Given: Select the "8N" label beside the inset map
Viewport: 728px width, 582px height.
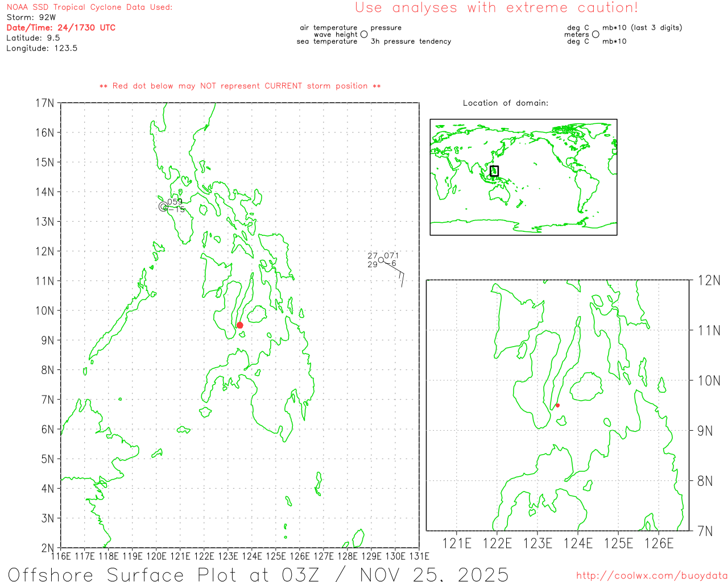Looking at the screenshot, I should pyautogui.click(x=705, y=481).
